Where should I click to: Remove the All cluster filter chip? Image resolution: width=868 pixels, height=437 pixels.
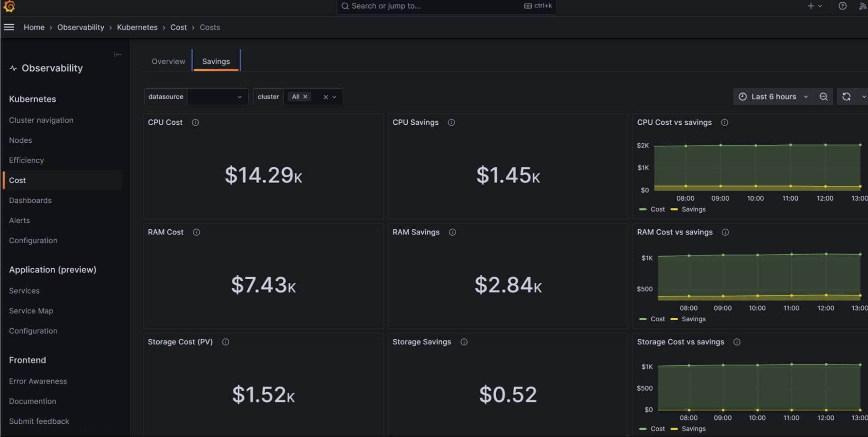click(305, 96)
